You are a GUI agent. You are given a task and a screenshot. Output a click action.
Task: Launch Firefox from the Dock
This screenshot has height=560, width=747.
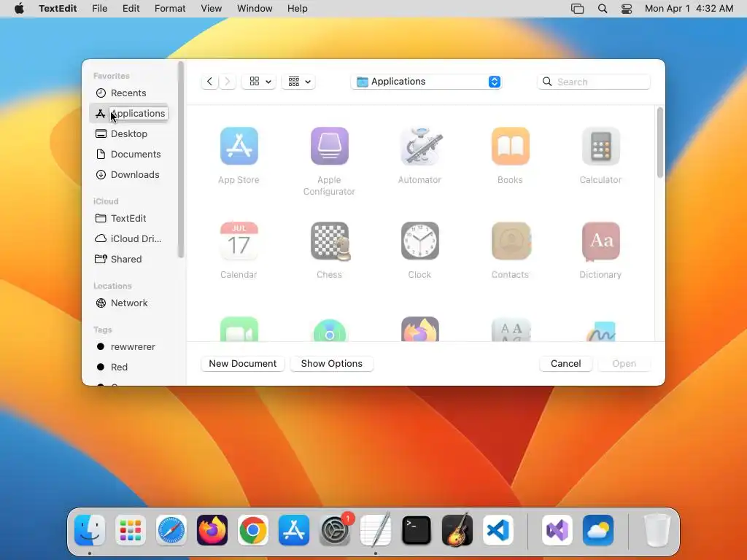(x=212, y=530)
